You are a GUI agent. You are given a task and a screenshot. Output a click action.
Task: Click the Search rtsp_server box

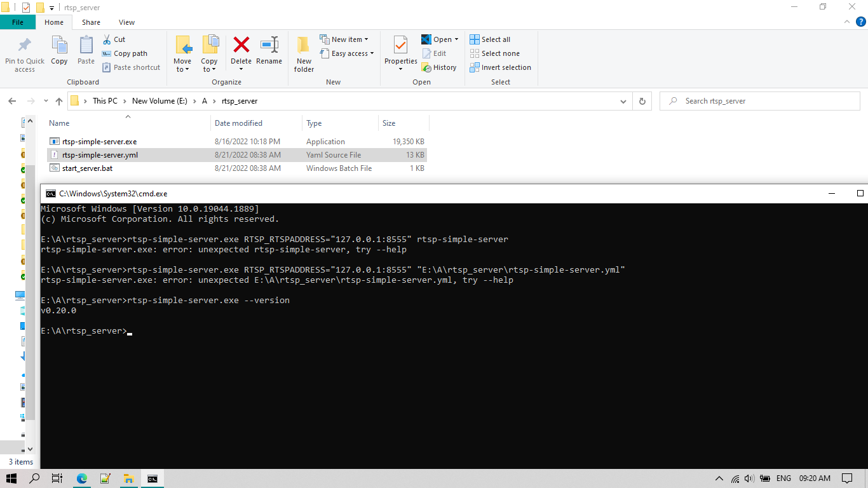(759, 100)
